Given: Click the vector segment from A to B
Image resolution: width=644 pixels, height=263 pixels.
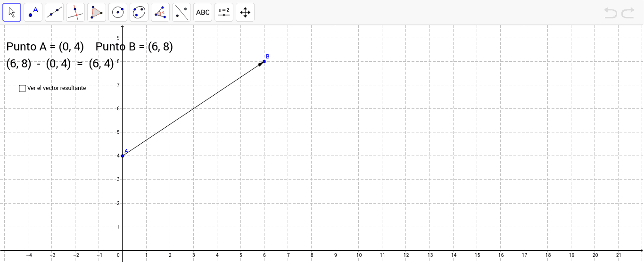Looking at the screenshot, I should pos(193,108).
